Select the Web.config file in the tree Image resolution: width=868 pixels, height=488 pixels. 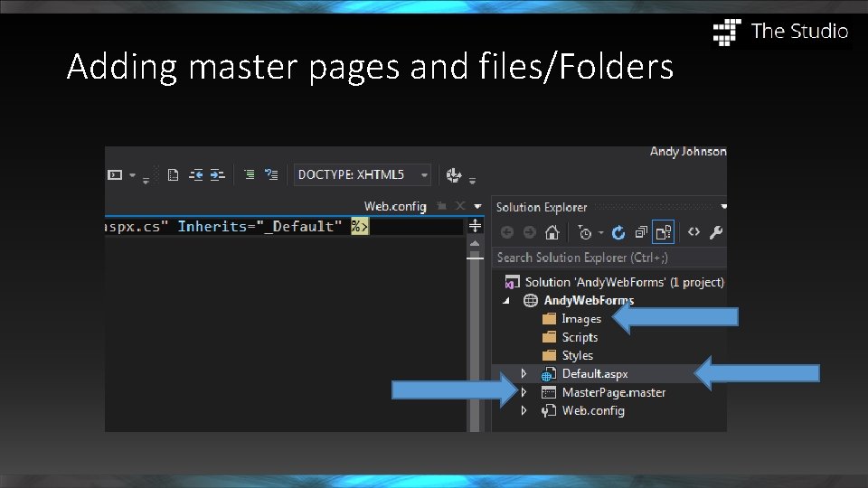tap(593, 410)
